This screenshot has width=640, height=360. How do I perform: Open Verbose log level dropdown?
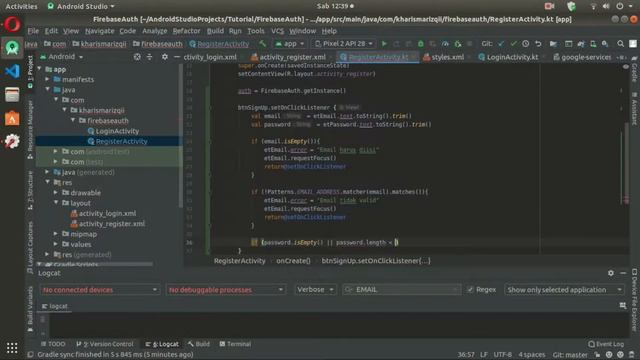click(x=316, y=290)
